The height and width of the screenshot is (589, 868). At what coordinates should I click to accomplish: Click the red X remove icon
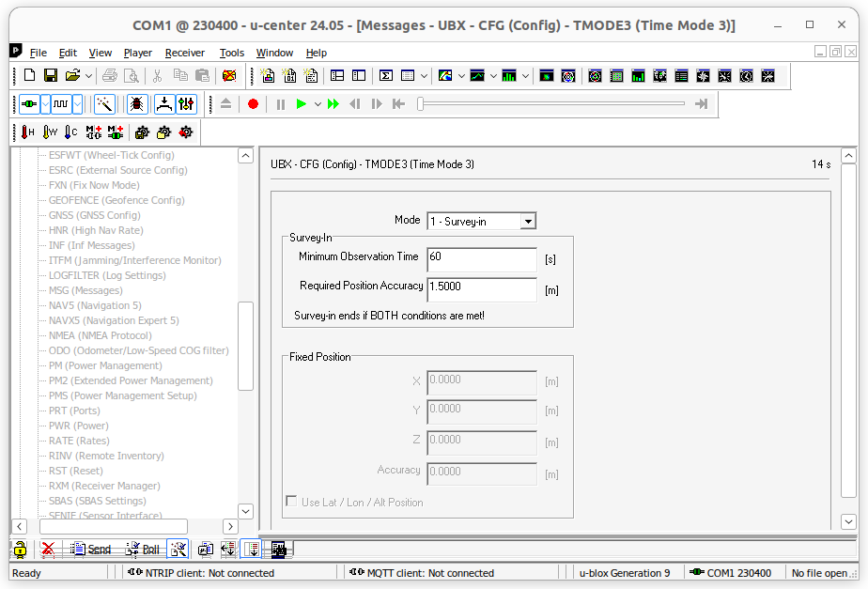(48, 550)
